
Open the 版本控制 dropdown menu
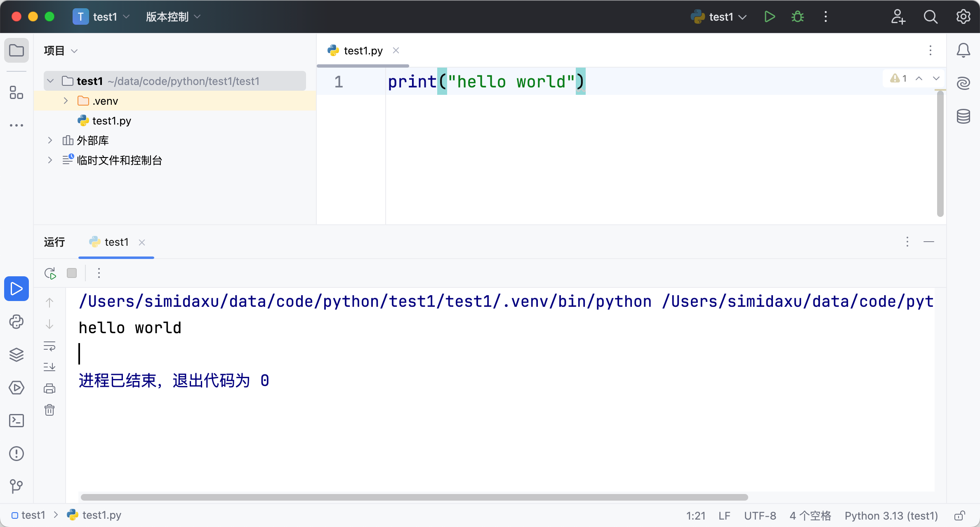point(173,17)
